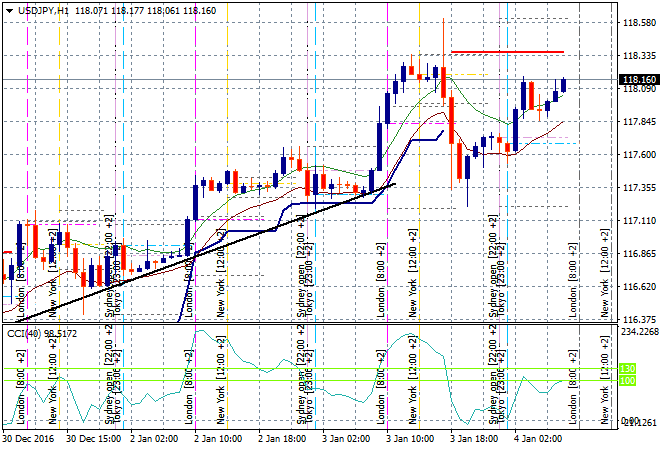Click the 116.865 price scale label
The height and width of the screenshot is (450, 660).
[x=639, y=253]
